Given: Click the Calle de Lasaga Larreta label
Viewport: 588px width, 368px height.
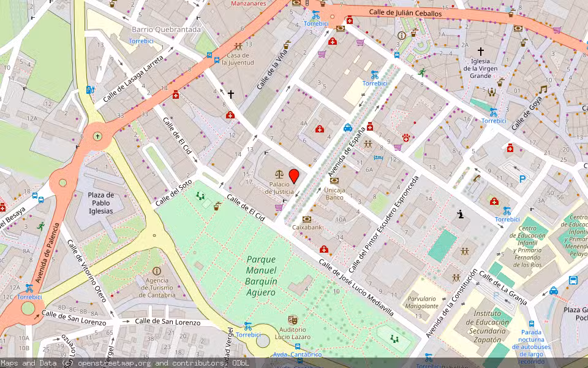Looking at the screenshot, I should click(134, 79).
